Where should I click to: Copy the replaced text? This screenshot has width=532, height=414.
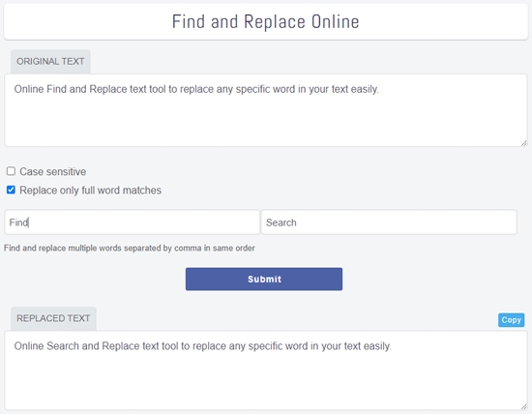pyautogui.click(x=511, y=320)
